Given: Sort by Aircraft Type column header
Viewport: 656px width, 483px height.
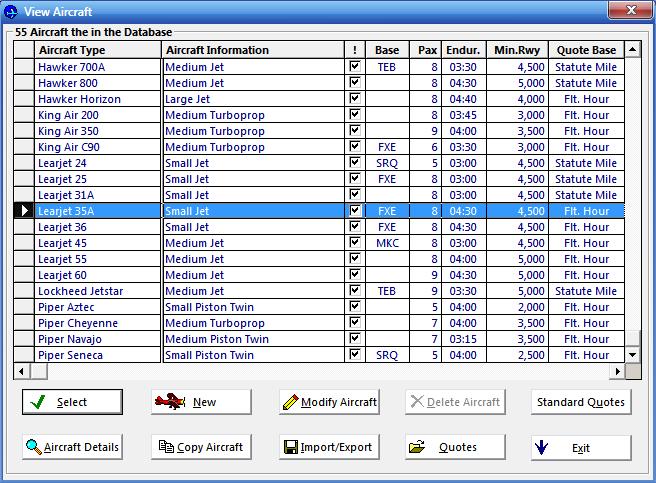Looking at the screenshot, I should tap(98, 50).
